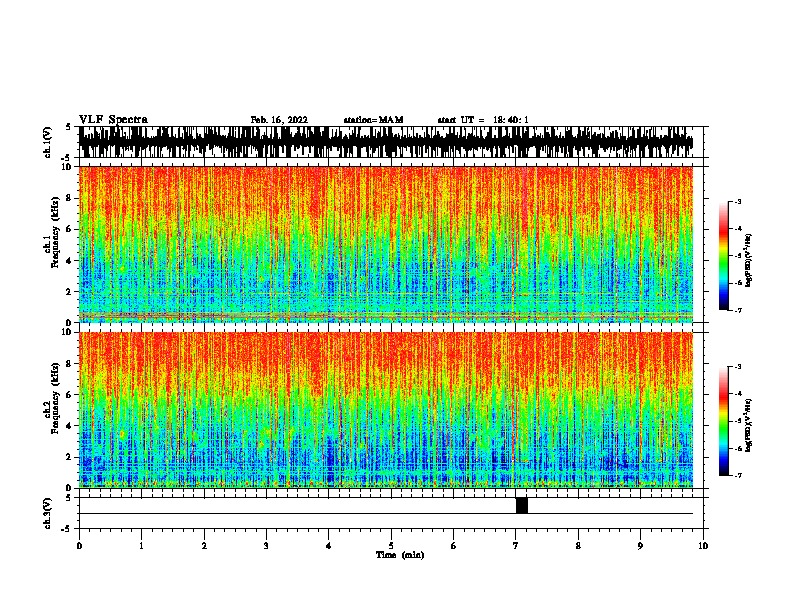Image resolution: width=792 pixels, height=612 pixels.
Task: Click the "ch.1(V)" axis label
Action: [x=47, y=142]
